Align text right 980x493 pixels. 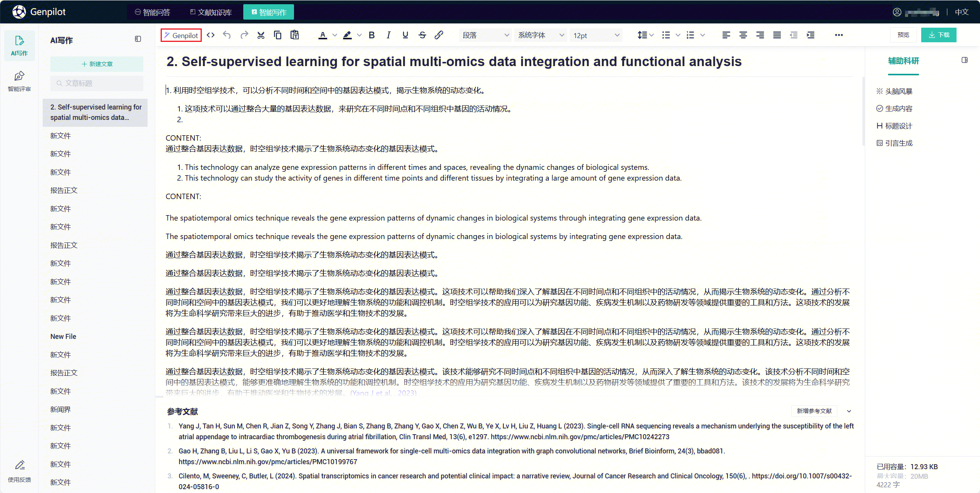pos(760,35)
